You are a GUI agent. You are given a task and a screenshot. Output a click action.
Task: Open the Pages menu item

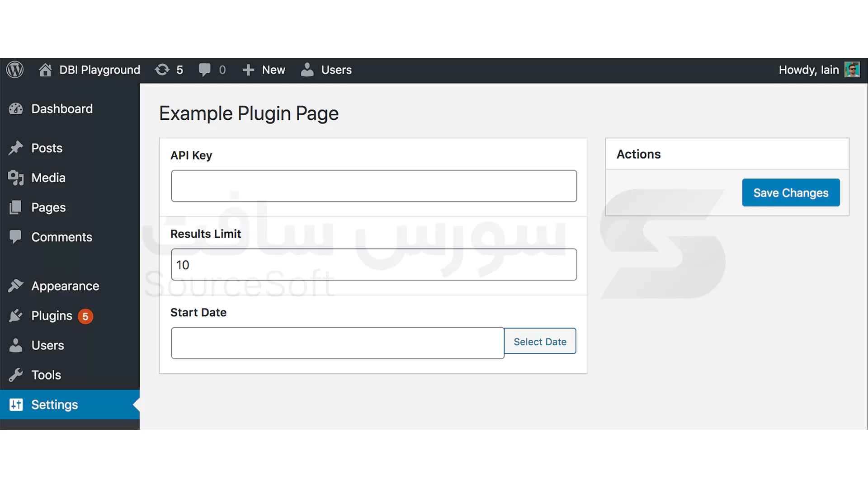[48, 208]
